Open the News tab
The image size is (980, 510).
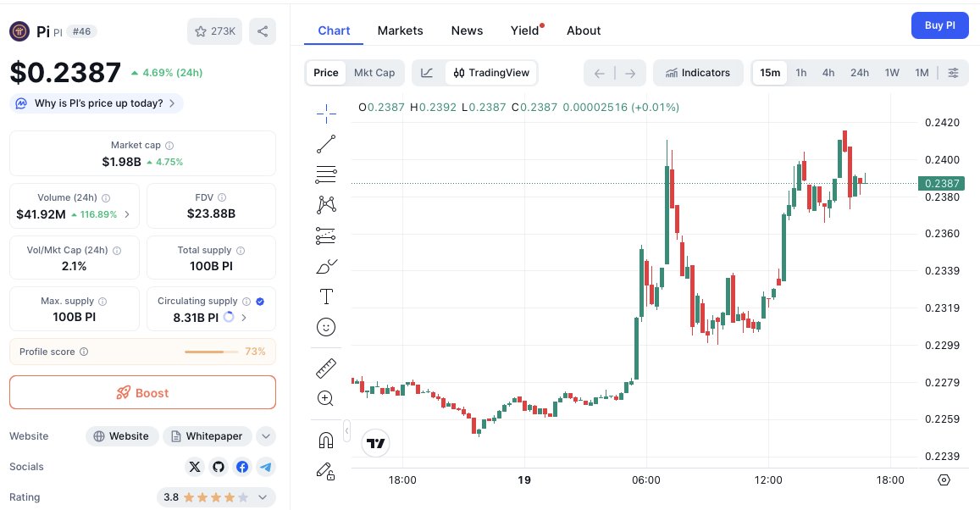(467, 30)
